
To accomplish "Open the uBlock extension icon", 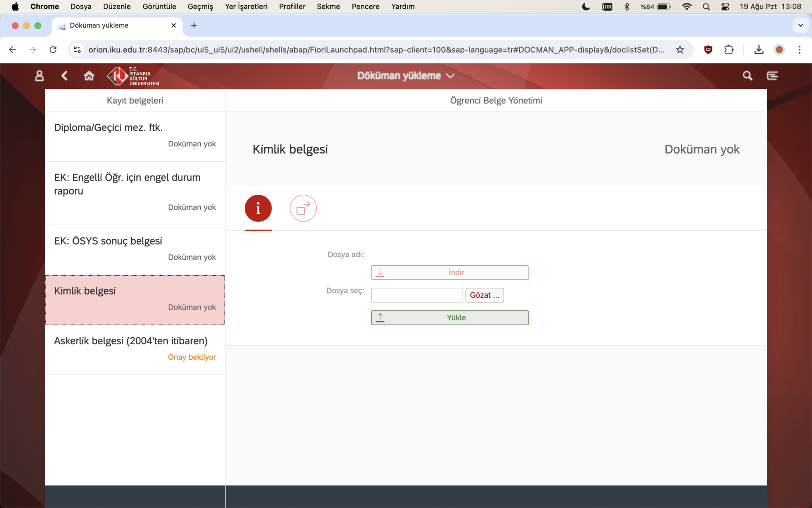I will click(708, 49).
